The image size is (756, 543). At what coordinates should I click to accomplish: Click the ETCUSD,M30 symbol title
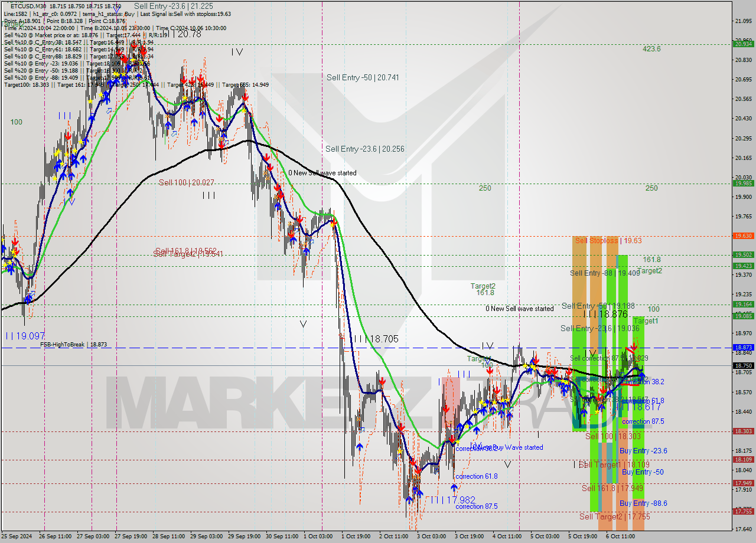(30, 6)
